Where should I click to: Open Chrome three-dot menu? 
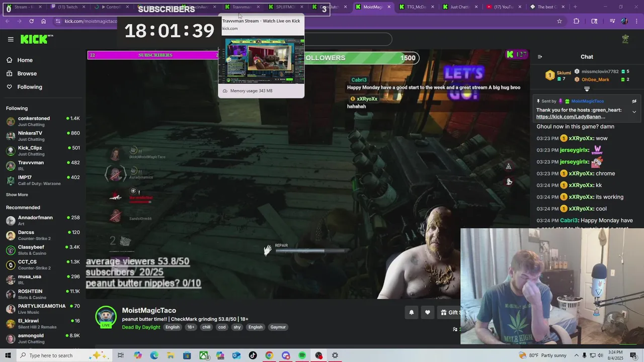coord(636,21)
